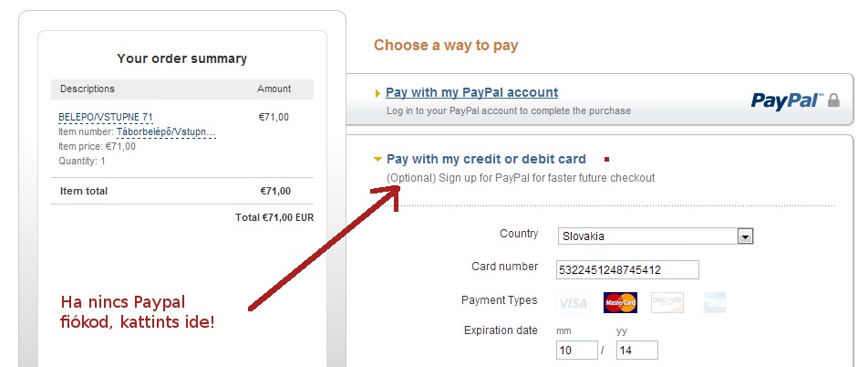The height and width of the screenshot is (367, 868).
Task: Open the "Pay with my PayPal account" link
Action: coord(471,92)
